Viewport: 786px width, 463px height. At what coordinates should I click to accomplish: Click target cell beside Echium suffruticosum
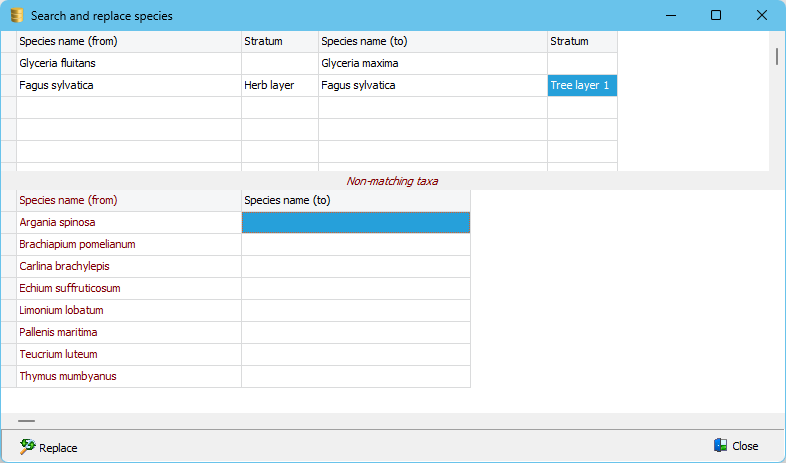356,289
